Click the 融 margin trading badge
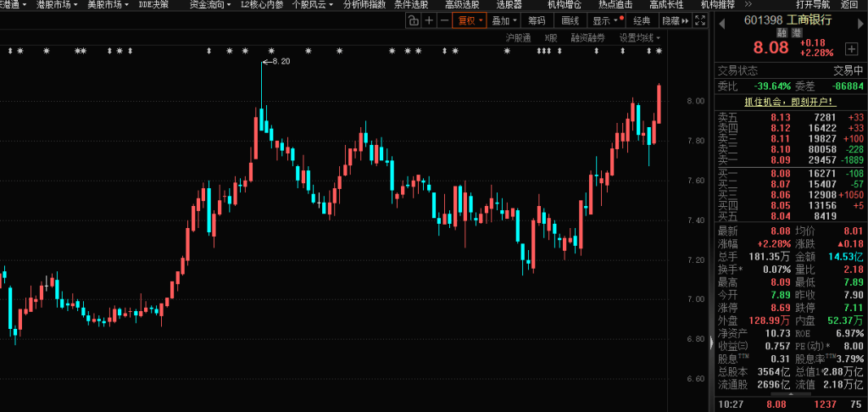The height and width of the screenshot is (412, 868). pyautogui.click(x=783, y=33)
